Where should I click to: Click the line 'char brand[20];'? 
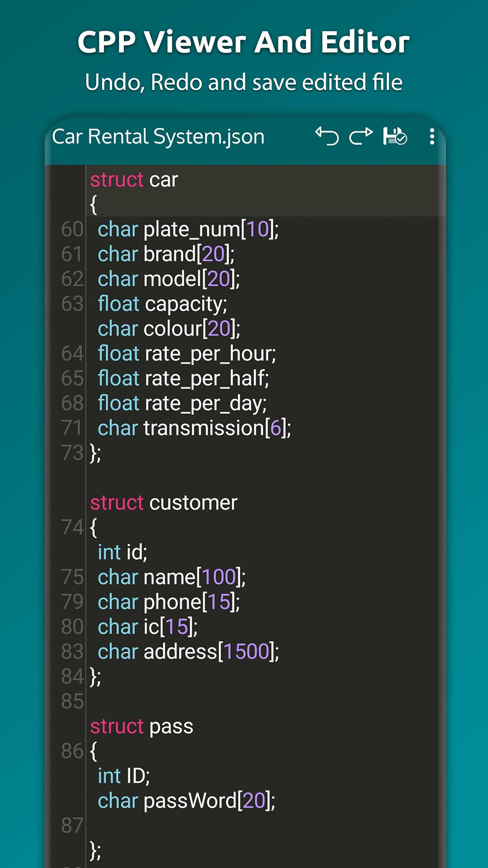coord(166,254)
